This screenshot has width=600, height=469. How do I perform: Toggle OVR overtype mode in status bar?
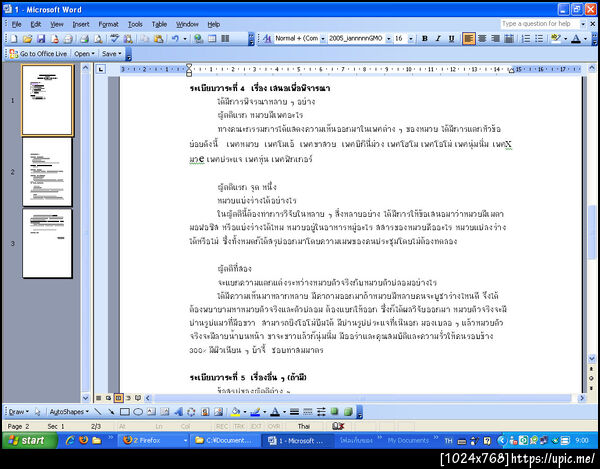tap(274, 426)
